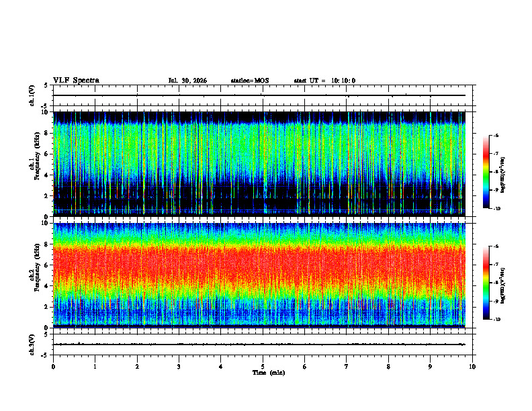Click time axis tick label '5'
This screenshot has width=532, height=411.
coord(263,367)
